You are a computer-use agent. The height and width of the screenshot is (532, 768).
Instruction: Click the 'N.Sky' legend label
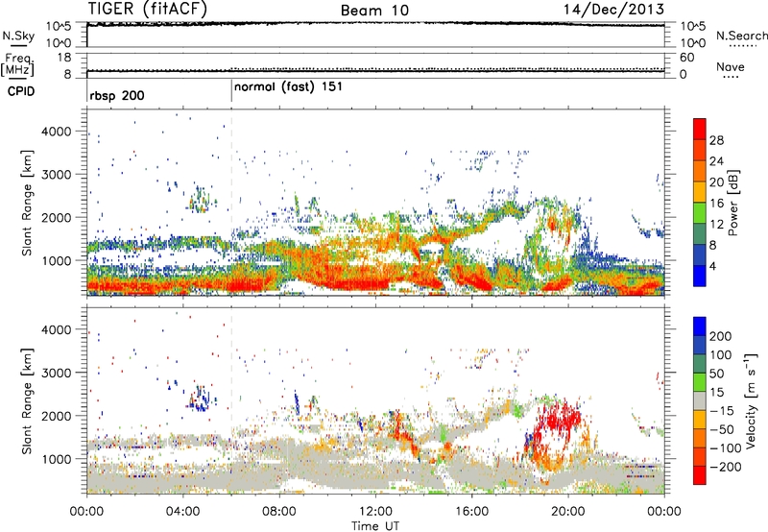(x=18, y=36)
